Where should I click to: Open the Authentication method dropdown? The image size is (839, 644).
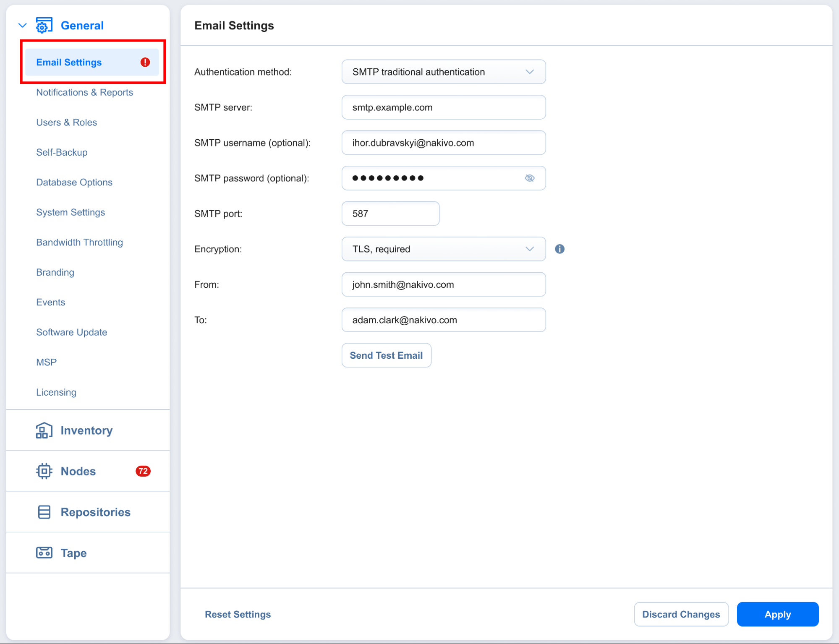443,72
